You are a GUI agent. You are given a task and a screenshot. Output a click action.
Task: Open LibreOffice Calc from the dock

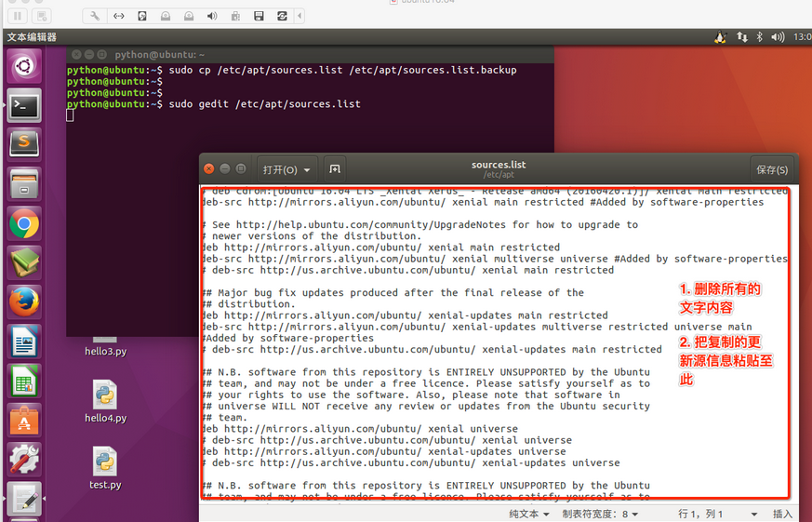pyautogui.click(x=24, y=381)
